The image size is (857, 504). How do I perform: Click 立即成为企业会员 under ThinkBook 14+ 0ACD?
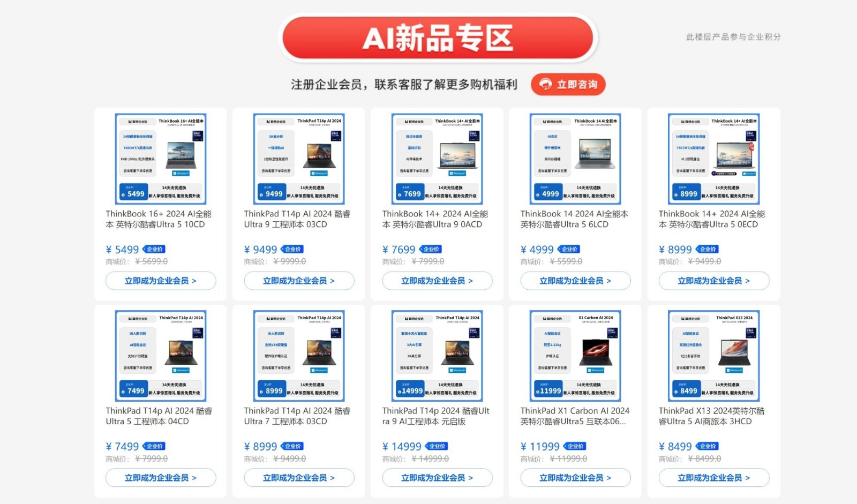pos(437,281)
